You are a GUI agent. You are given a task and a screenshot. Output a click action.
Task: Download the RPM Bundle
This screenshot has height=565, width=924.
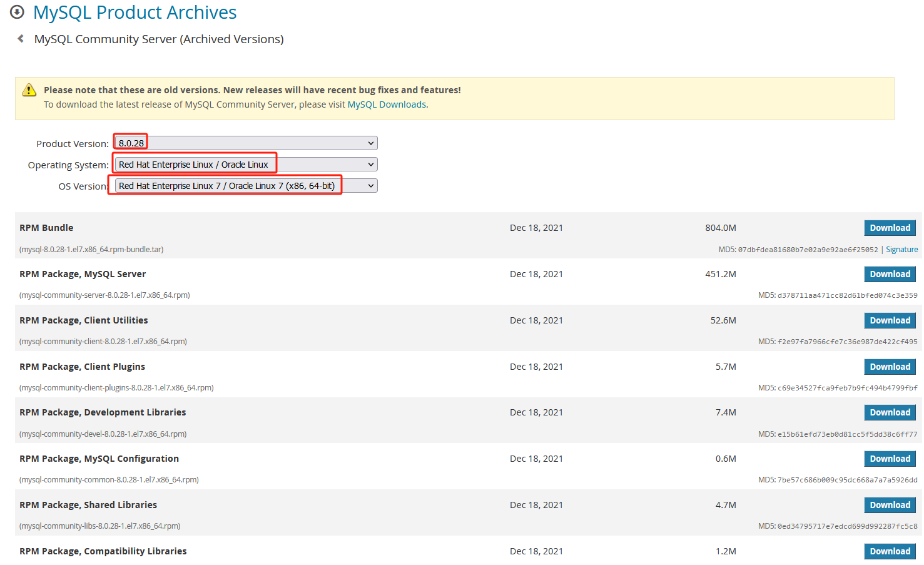[890, 228]
